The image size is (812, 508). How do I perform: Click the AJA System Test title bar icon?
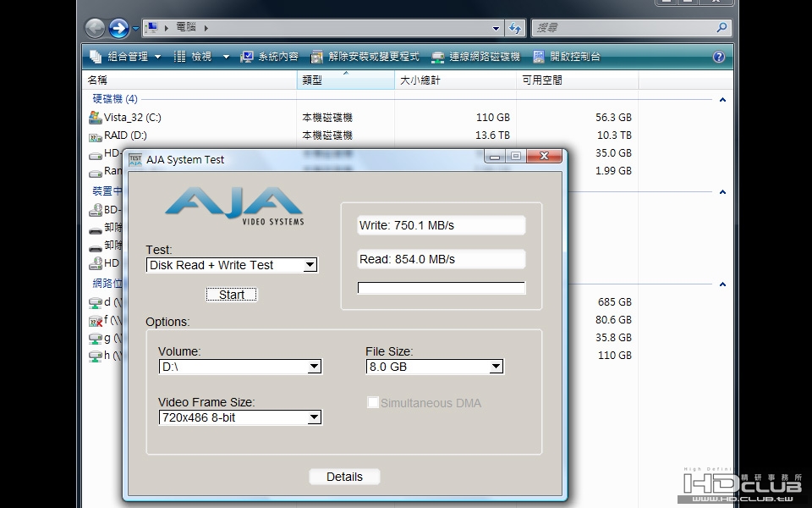click(x=135, y=160)
